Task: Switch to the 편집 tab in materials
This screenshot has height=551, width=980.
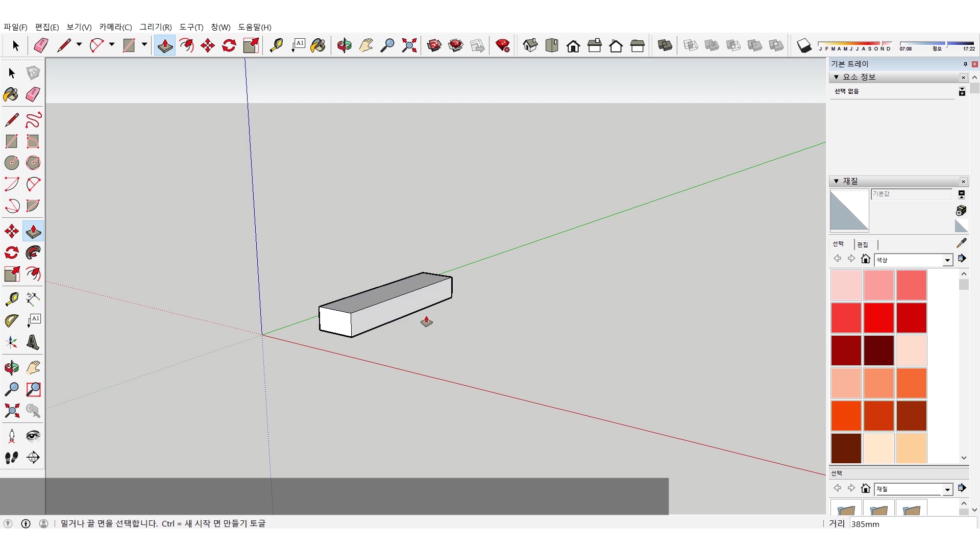Action: (863, 245)
